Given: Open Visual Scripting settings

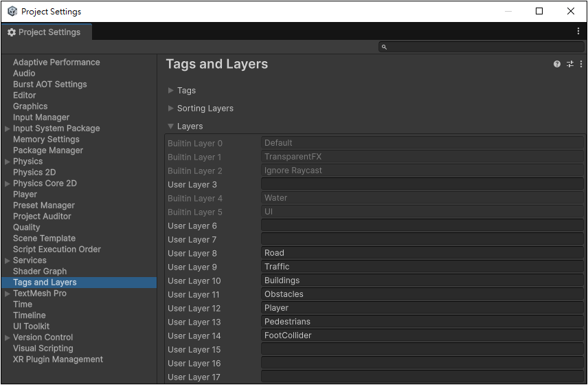Looking at the screenshot, I should [x=43, y=349].
